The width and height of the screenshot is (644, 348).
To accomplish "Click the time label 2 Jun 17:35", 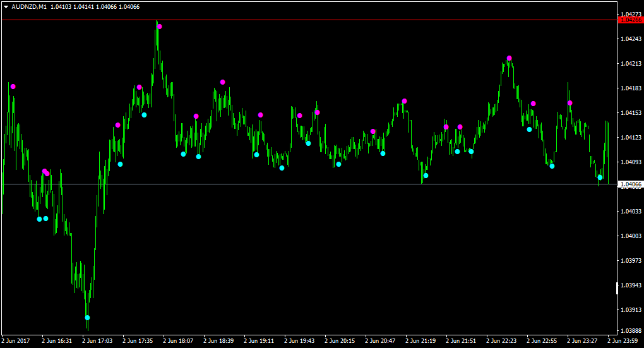I will (x=138, y=341).
